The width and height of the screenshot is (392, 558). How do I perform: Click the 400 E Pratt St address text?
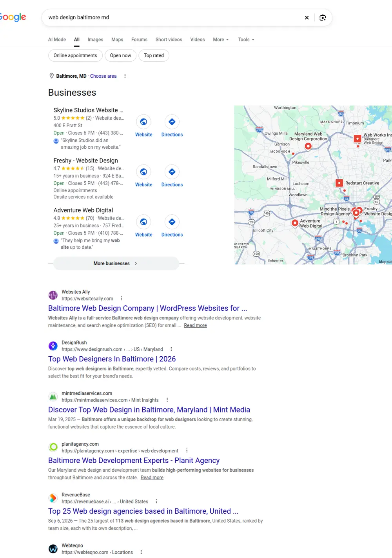tap(68, 126)
